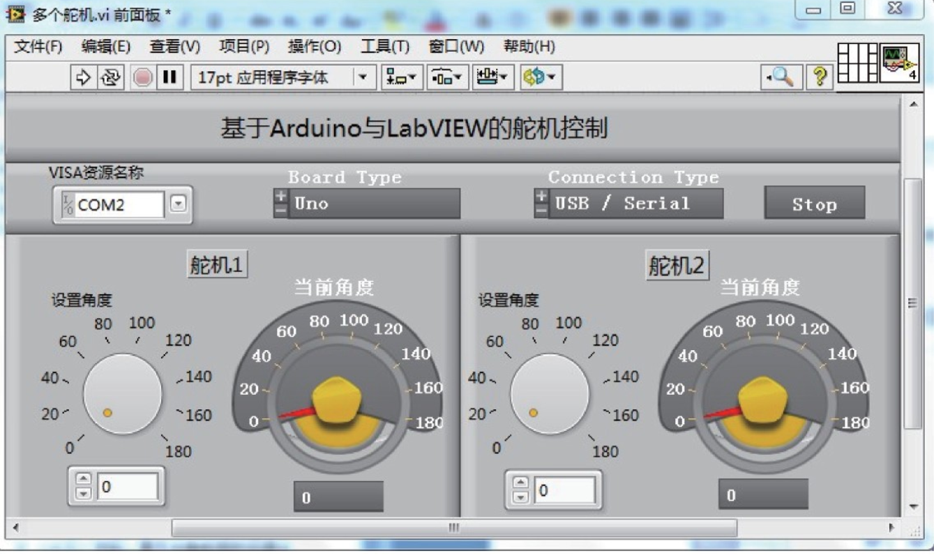The image size is (934, 560).
Task: Open the Resize Objects toolbar menu
Action: (494, 77)
